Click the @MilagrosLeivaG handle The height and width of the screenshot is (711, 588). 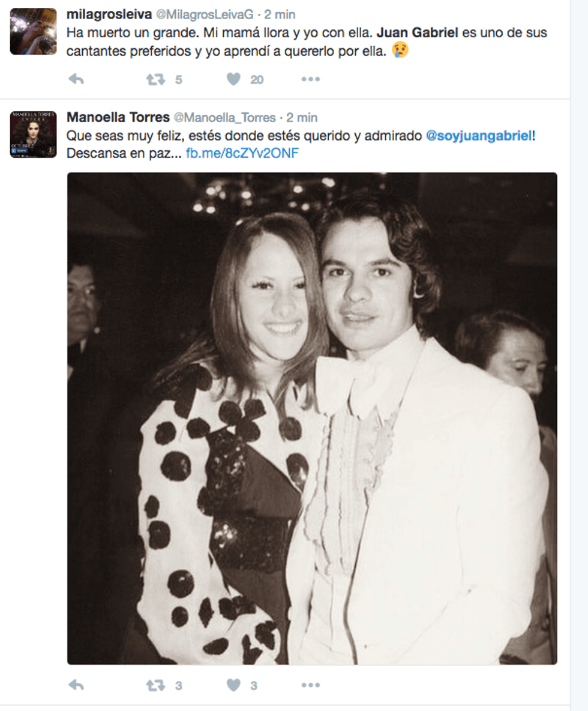tap(205, 14)
